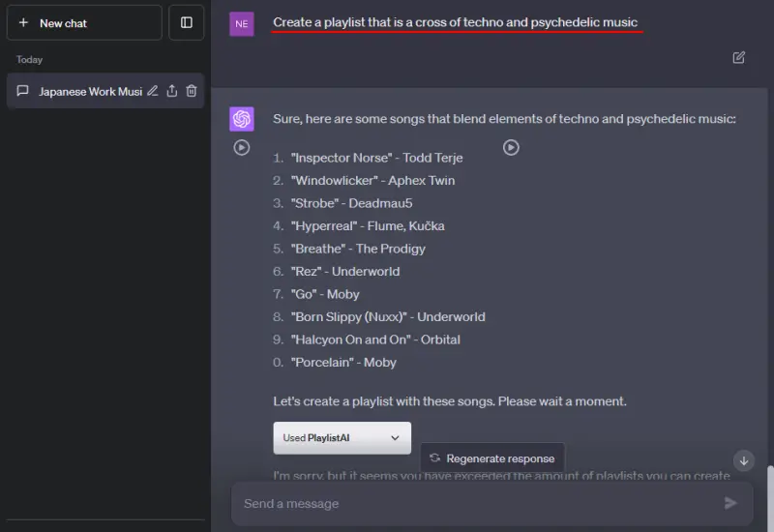Click the underlined techno and psychedelic prompt
Viewport: 774px width, 532px height.
(455, 22)
